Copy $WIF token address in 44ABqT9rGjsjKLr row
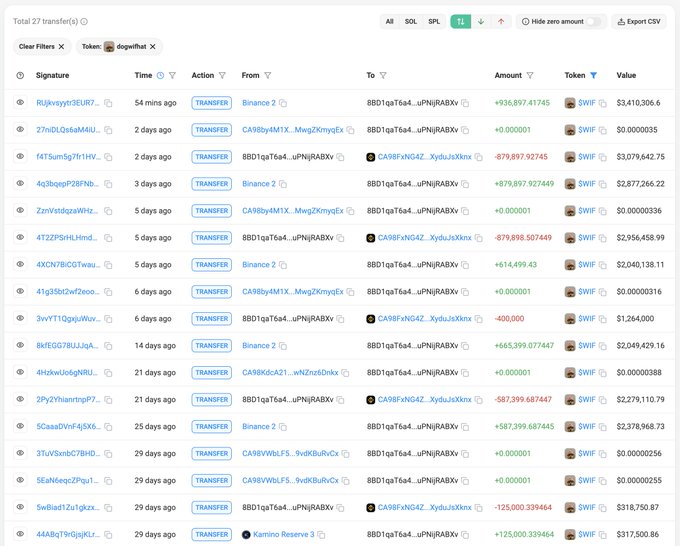This screenshot has height=546, width=680. (602, 535)
